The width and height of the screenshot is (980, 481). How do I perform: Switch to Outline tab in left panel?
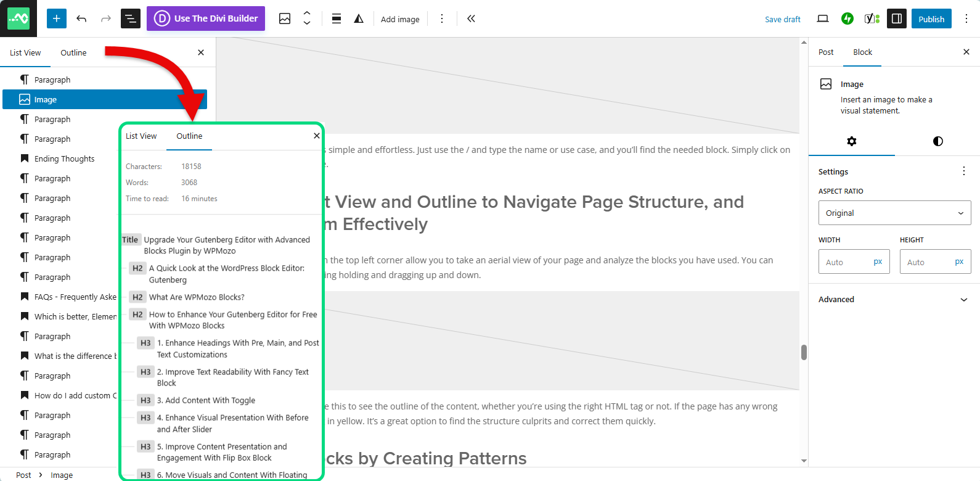73,53
